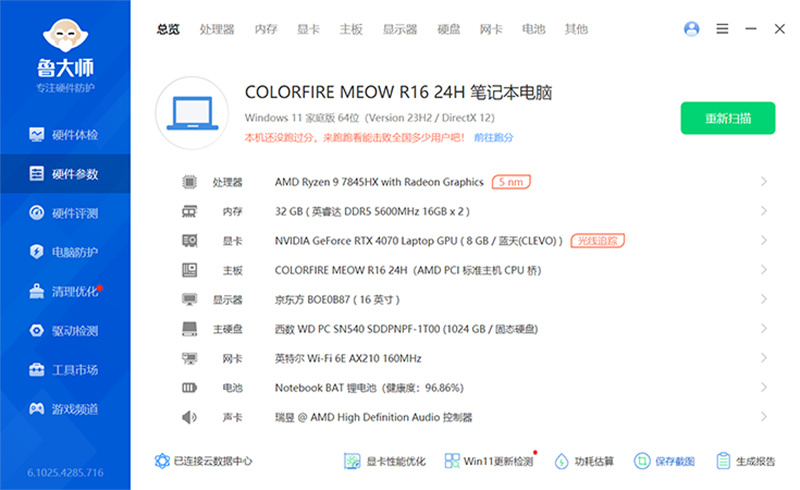
Task: Click the 主板 motherboard icon
Action: click(x=189, y=270)
